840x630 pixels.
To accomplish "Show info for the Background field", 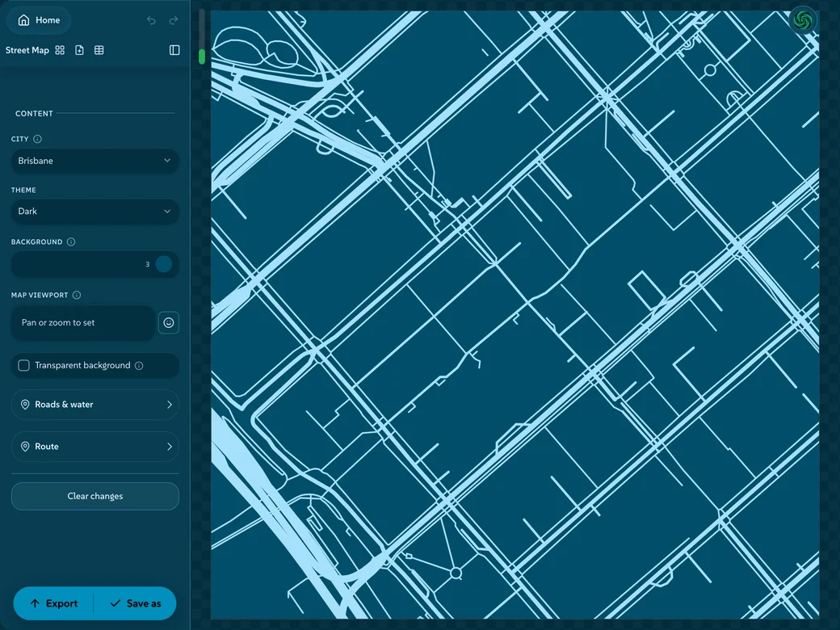I will click(71, 242).
